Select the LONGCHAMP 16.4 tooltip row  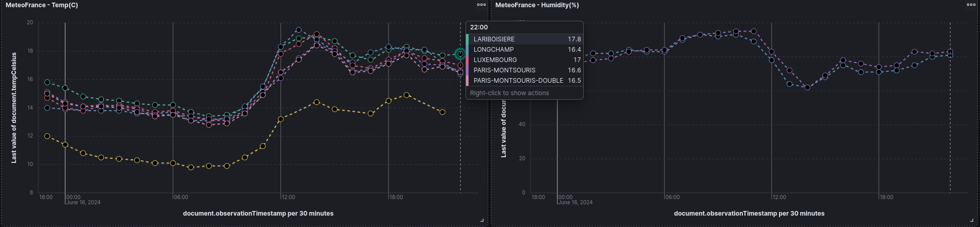point(524,49)
